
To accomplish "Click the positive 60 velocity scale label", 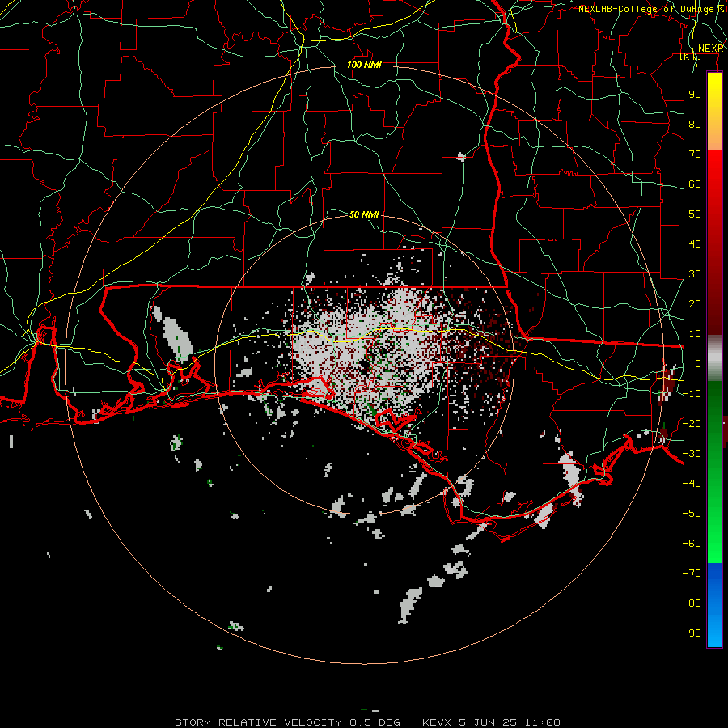I will coord(695,184).
